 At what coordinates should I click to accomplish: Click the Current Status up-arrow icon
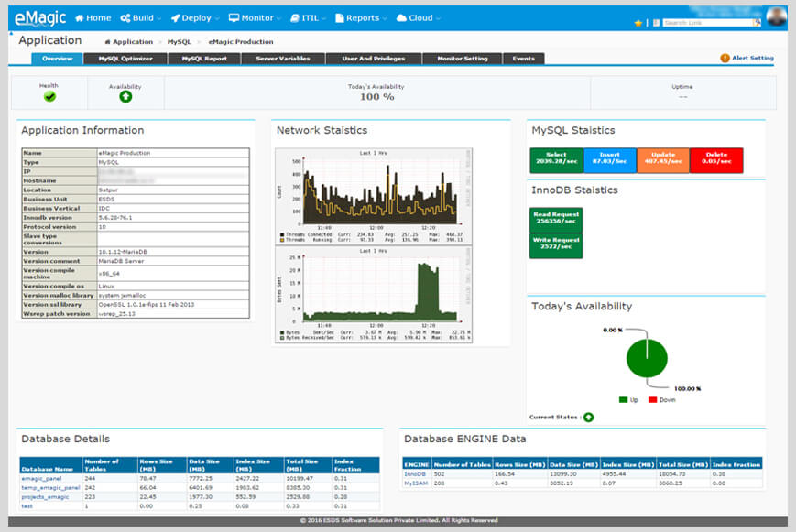(x=588, y=418)
